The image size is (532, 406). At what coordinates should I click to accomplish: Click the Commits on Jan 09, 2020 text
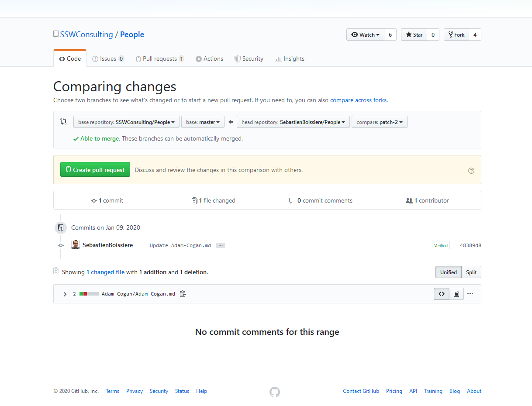pyautogui.click(x=106, y=227)
